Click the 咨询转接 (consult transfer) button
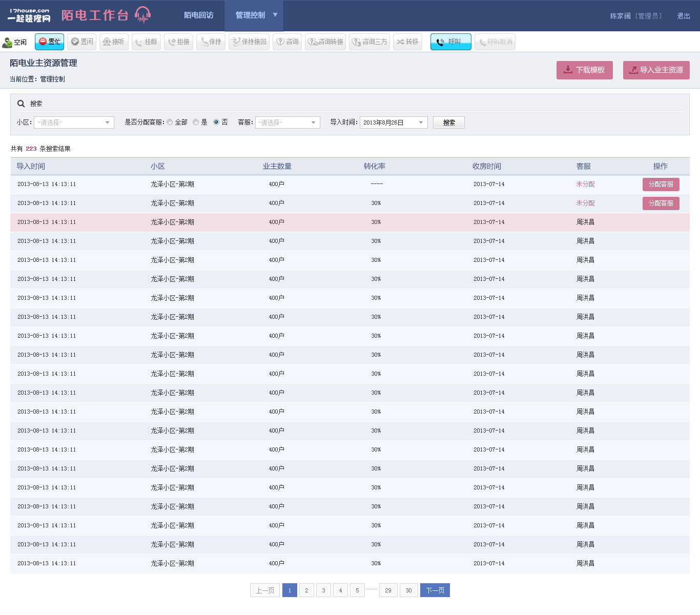The height and width of the screenshot is (615, 700). coord(325,42)
